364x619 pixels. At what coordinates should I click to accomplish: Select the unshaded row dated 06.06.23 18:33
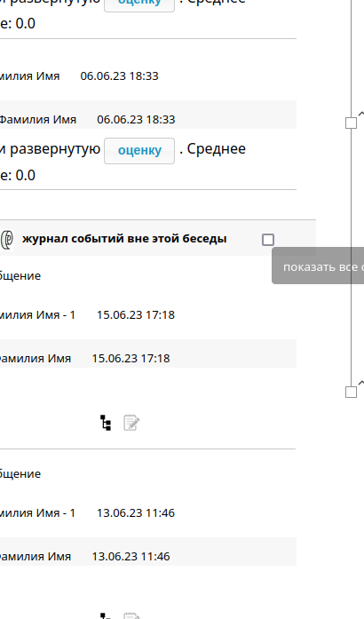click(148, 75)
